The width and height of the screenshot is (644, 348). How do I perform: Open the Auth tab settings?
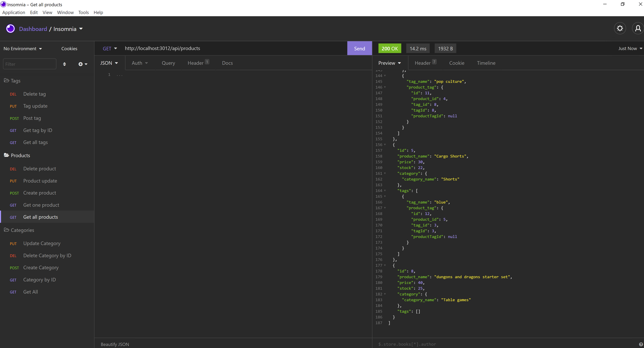pyautogui.click(x=139, y=63)
